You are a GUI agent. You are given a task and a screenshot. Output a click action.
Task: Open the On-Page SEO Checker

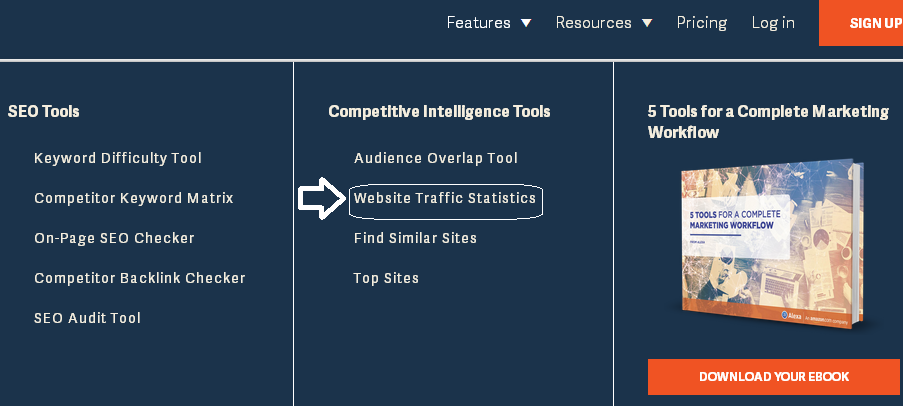[114, 238]
